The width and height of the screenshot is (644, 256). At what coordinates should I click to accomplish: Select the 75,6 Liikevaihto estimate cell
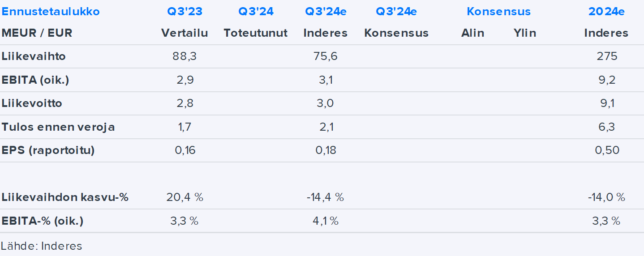point(326,56)
